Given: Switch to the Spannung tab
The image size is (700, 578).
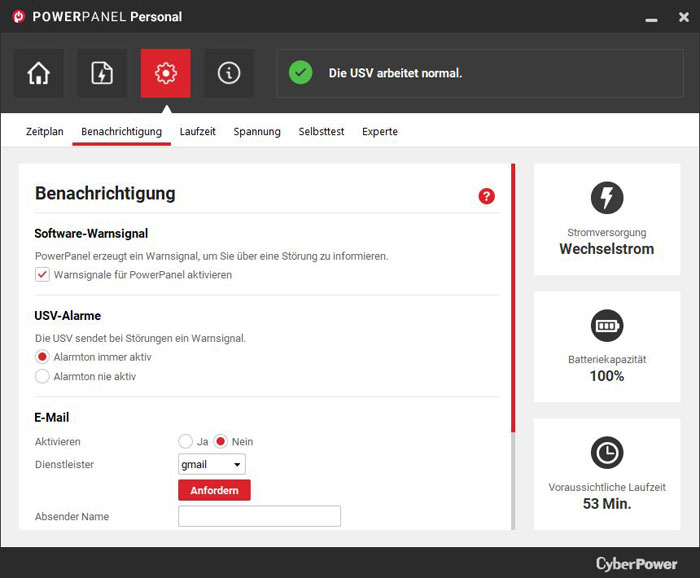Looking at the screenshot, I should (x=257, y=132).
